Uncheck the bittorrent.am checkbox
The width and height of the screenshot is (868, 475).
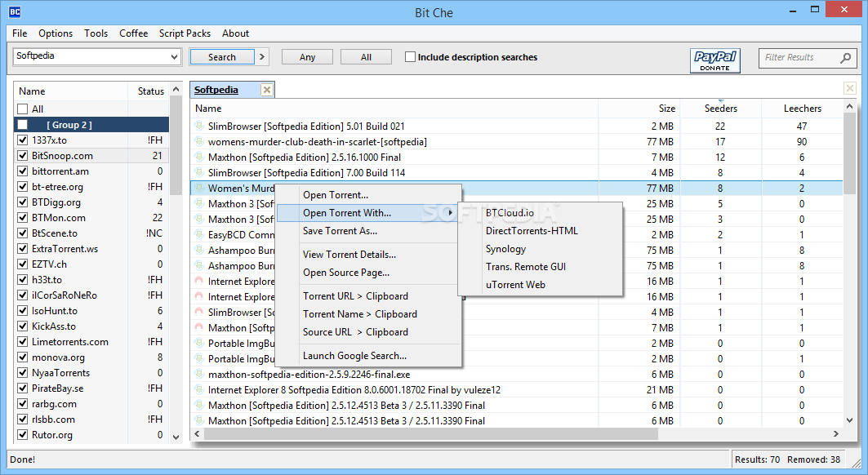pyautogui.click(x=23, y=171)
